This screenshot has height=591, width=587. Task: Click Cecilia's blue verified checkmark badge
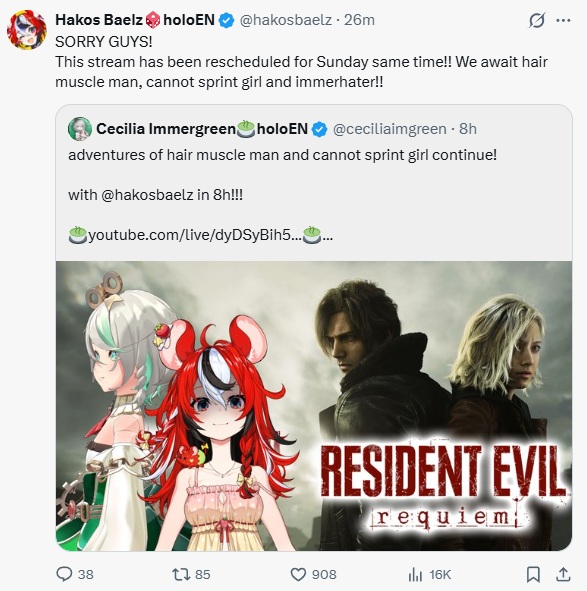pos(320,129)
